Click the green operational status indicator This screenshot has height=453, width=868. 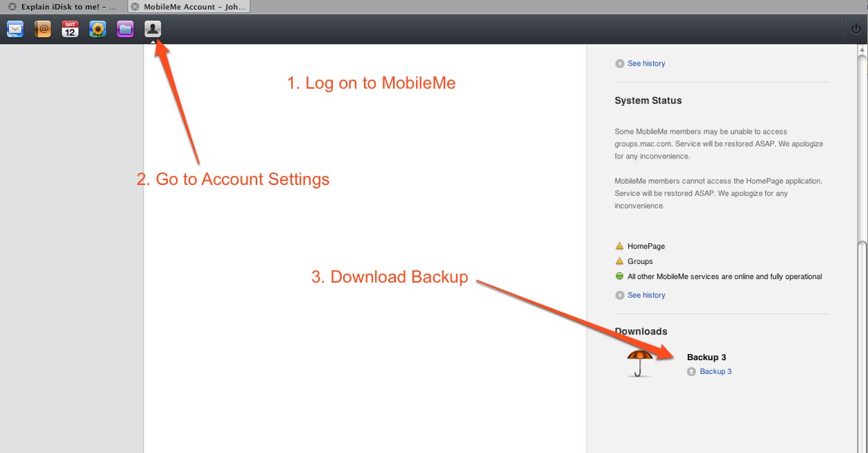point(619,276)
